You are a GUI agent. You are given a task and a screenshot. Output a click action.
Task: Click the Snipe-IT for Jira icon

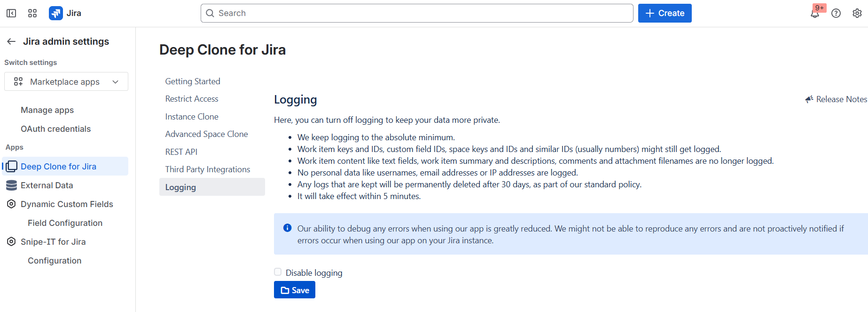point(11,242)
